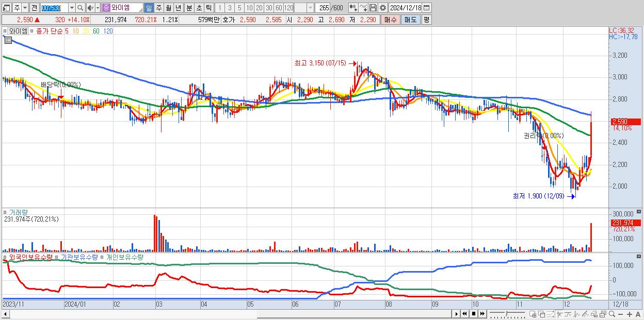Screen dimensions: 644x320
Task: Click the window-with-grid icon in bottom toolbar
Action: tap(533, 314)
